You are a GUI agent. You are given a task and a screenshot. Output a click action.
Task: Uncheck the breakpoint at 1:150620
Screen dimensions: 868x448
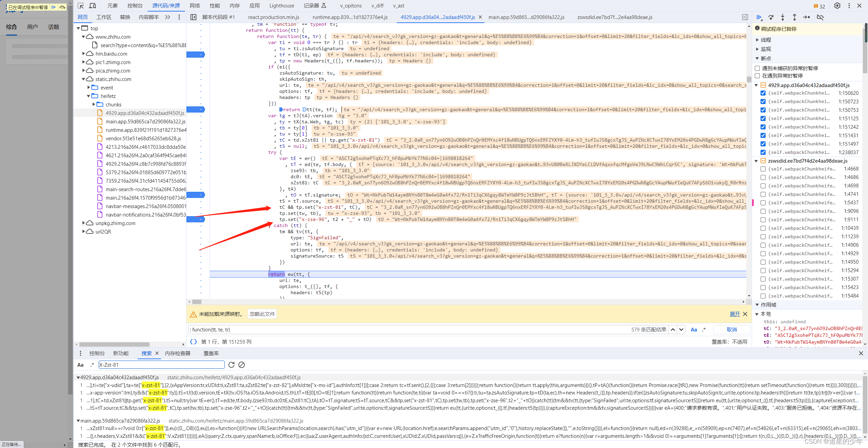click(x=763, y=93)
